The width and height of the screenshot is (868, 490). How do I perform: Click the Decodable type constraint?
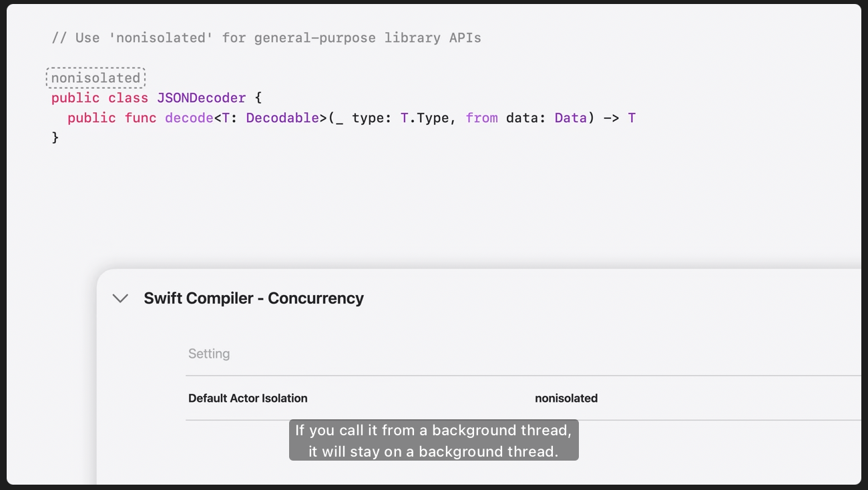[x=282, y=118]
